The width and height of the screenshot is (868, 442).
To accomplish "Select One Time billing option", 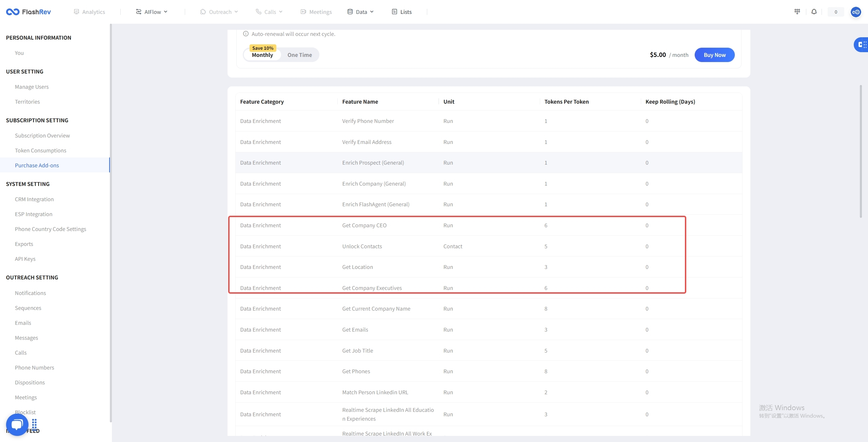I will click(x=300, y=55).
